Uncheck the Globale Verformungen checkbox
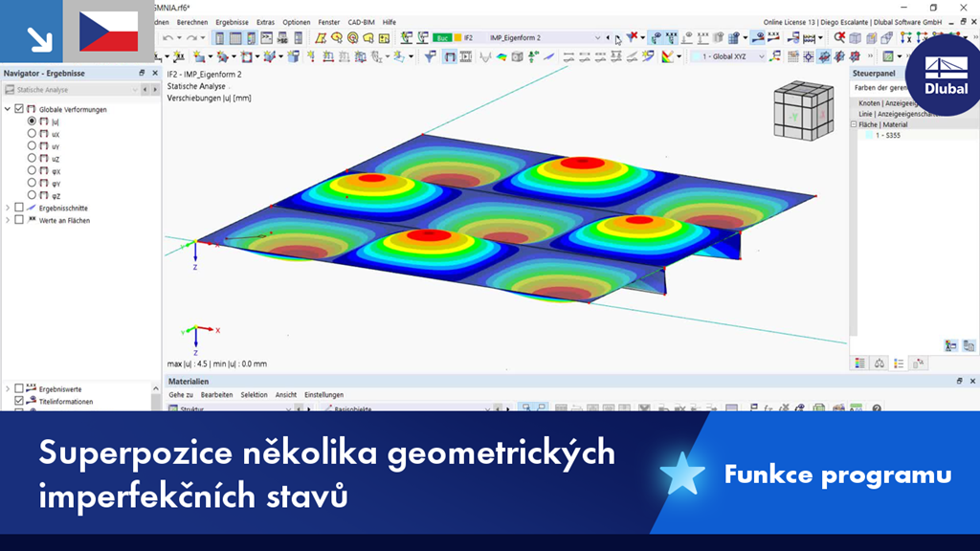 [19, 109]
